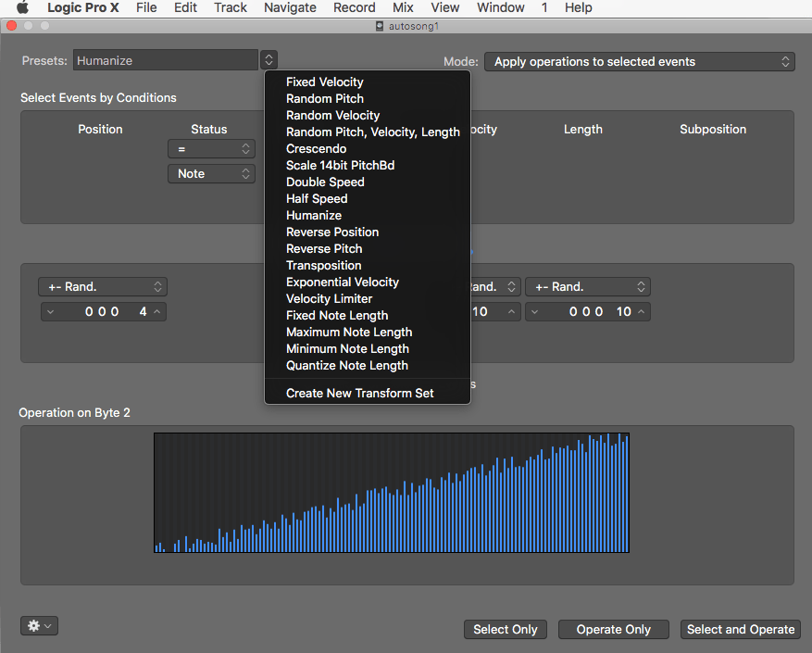Open the Record menu
Viewport: 812px width, 653px height.
(355, 7)
